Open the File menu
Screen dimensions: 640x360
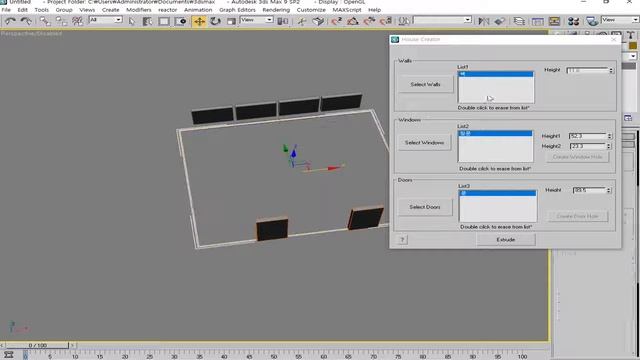[x=6, y=10]
